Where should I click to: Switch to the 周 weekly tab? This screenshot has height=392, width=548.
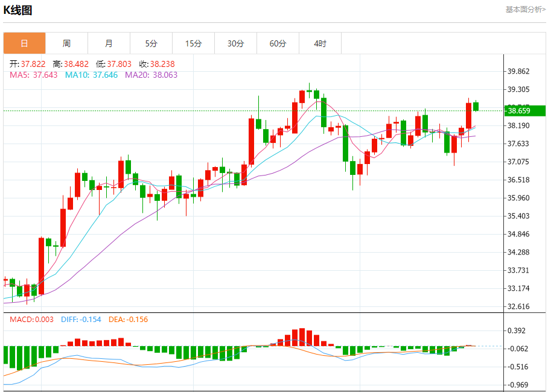(x=66, y=43)
